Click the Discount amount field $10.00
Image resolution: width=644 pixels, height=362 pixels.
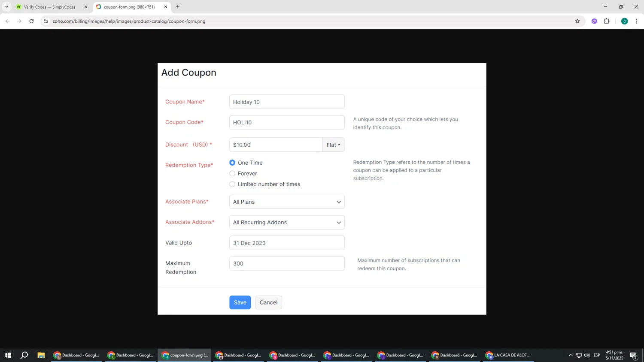276,145
